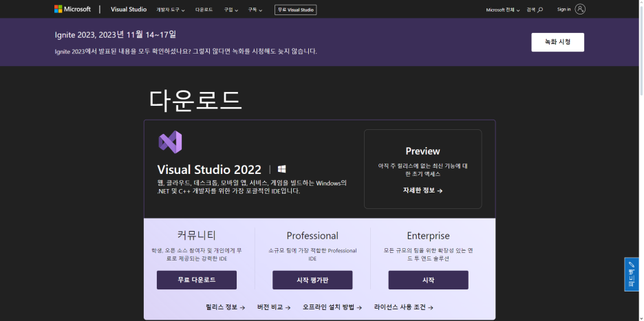Click 시작 평가판 for Professional
The height and width of the screenshot is (321, 644).
tap(312, 280)
